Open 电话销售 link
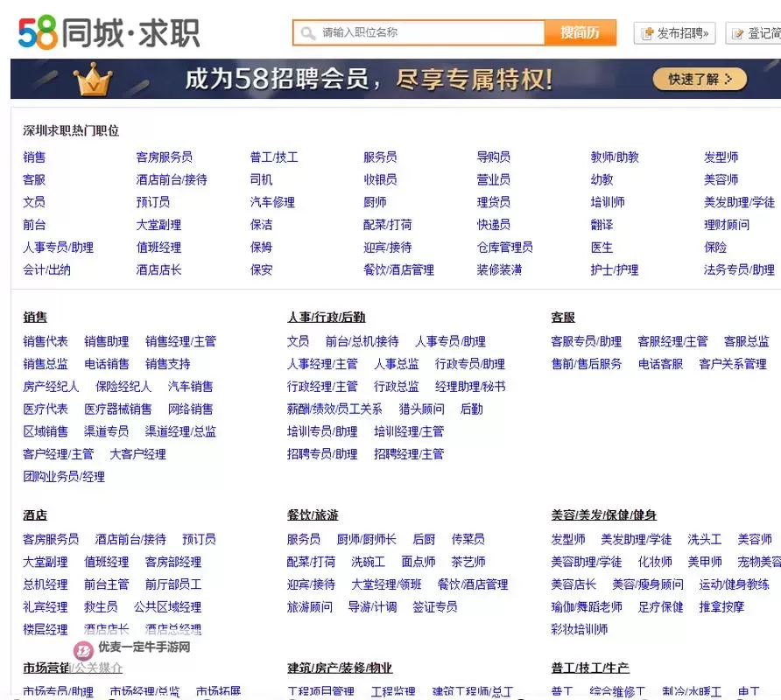Screen dimensions: 781x700 [107, 364]
